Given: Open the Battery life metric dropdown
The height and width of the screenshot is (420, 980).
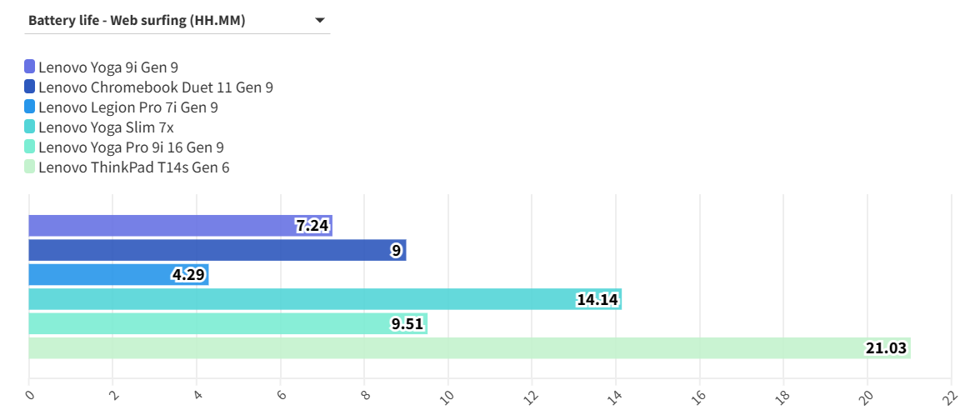Looking at the screenshot, I should 175,21.
